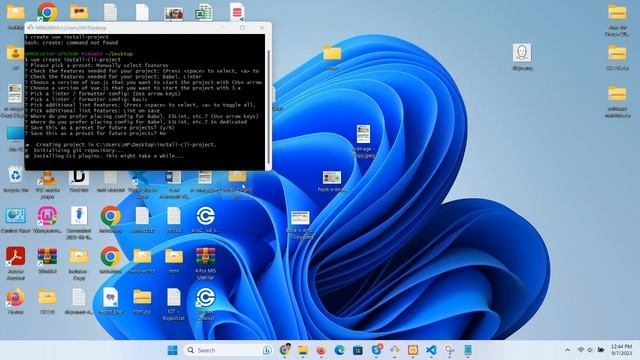The image size is (640, 360).
Task: Open Adobe Acrobat desktop shortcut
Action: (x=16, y=256)
